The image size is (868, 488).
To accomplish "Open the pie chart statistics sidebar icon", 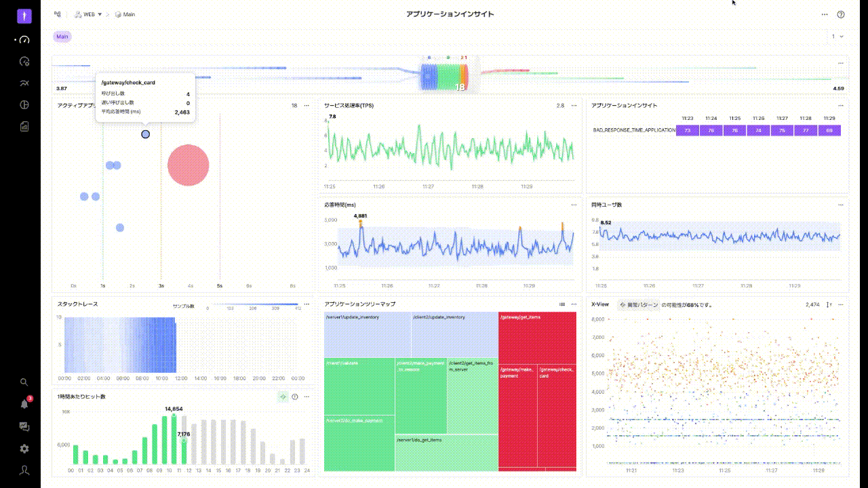I will point(24,104).
